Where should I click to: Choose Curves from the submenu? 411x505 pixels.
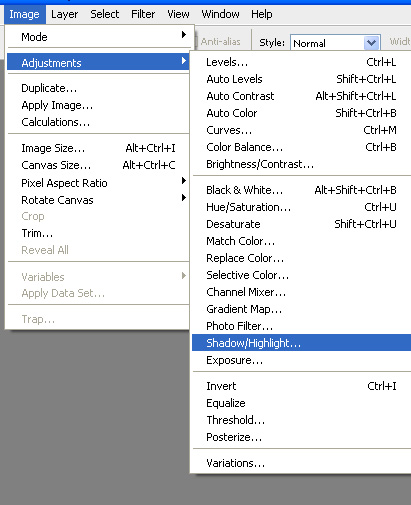point(301,130)
